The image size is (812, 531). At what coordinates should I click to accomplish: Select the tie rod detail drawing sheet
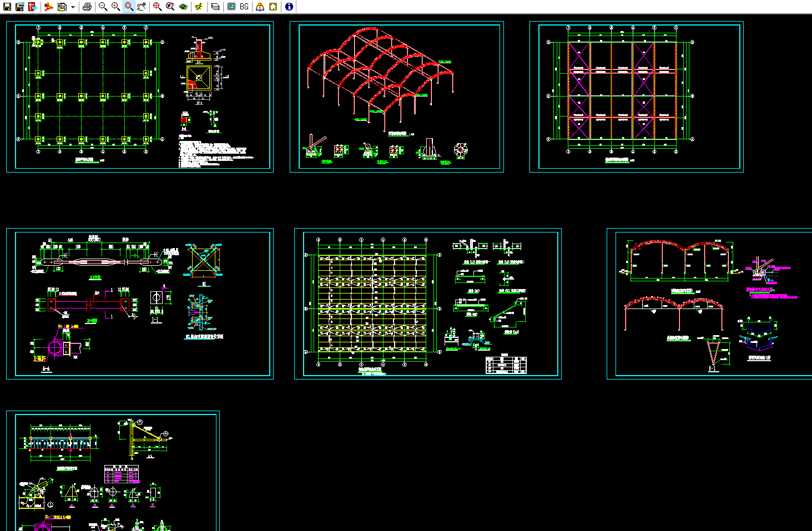(140, 304)
